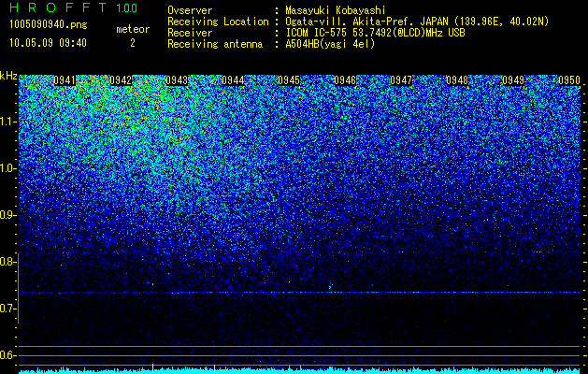588x374 pixels.
Task: Click the meteor count value 2
Action: (x=133, y=43)
